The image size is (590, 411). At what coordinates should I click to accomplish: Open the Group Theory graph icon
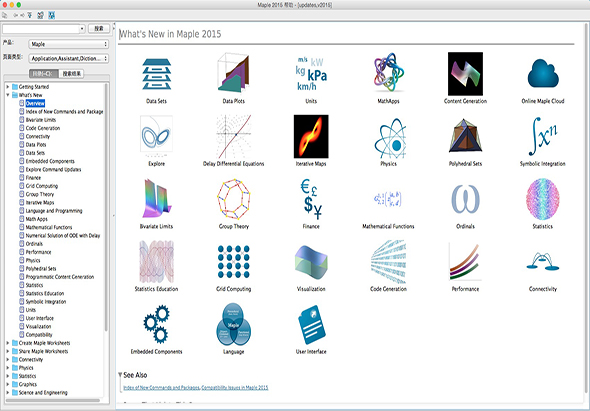pyautogui.click(x=233, y=199)
